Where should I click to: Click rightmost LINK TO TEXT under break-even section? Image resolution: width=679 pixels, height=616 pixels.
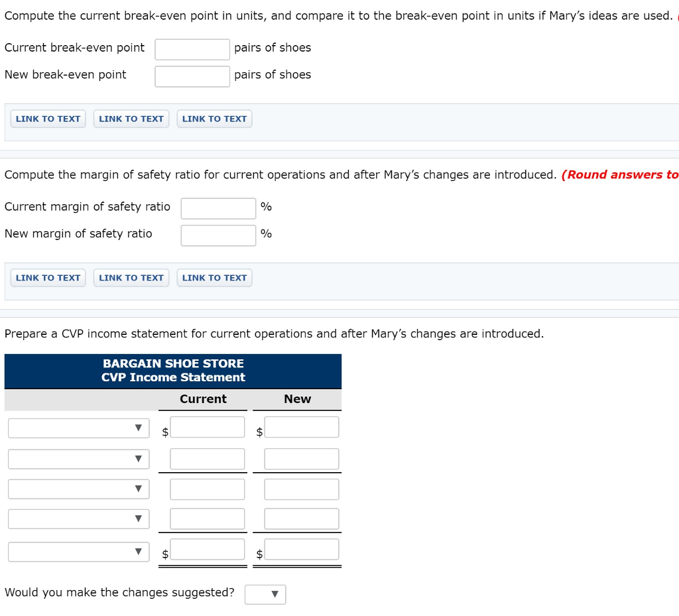click(x=214, y=119)
